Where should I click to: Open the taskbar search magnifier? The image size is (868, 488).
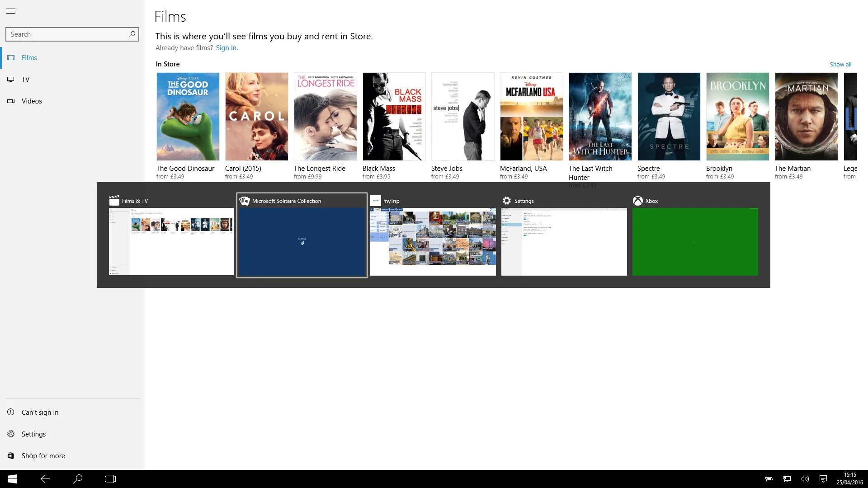78,479
